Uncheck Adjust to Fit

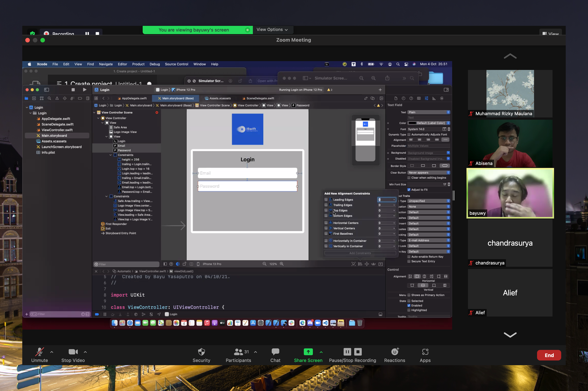coord(409,190)
